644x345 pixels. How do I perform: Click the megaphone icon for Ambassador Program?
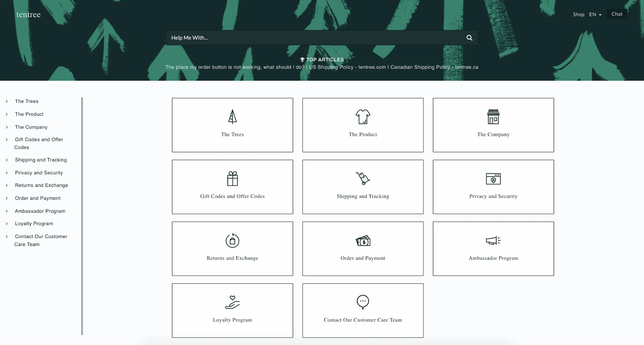tap(493, 241)
